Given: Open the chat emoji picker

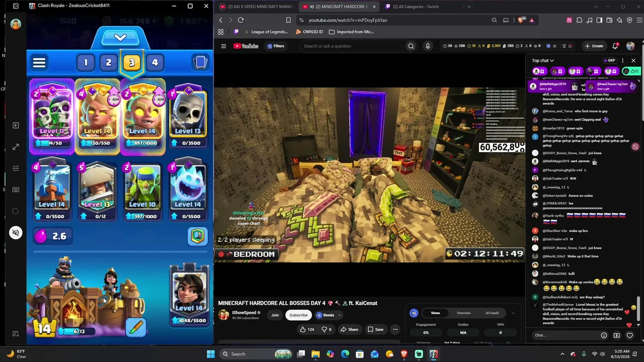Looking at the screenshot, I should coord(604,335).
